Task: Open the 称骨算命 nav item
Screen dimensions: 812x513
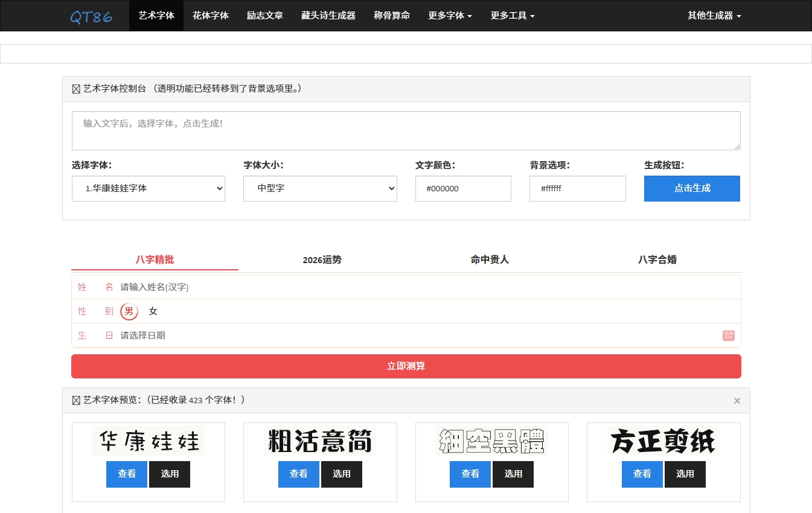Action: coord(392,16)
